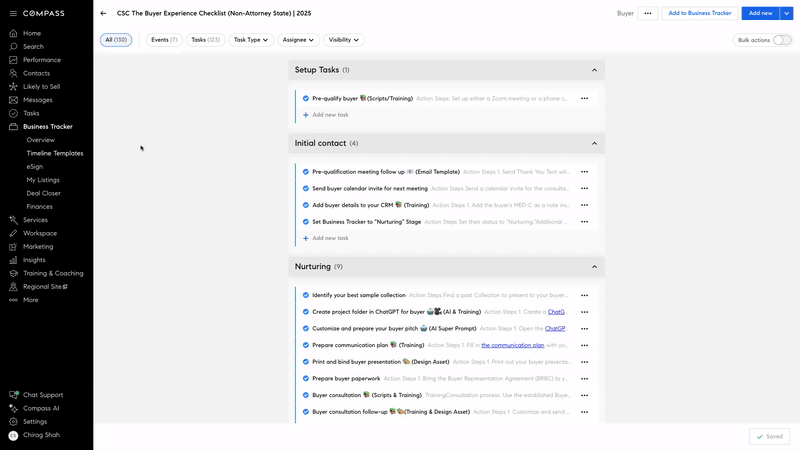Click the back arrow beside checklist title
The image size is (800, 450).
pyautogui.click(x=104, y=13)
